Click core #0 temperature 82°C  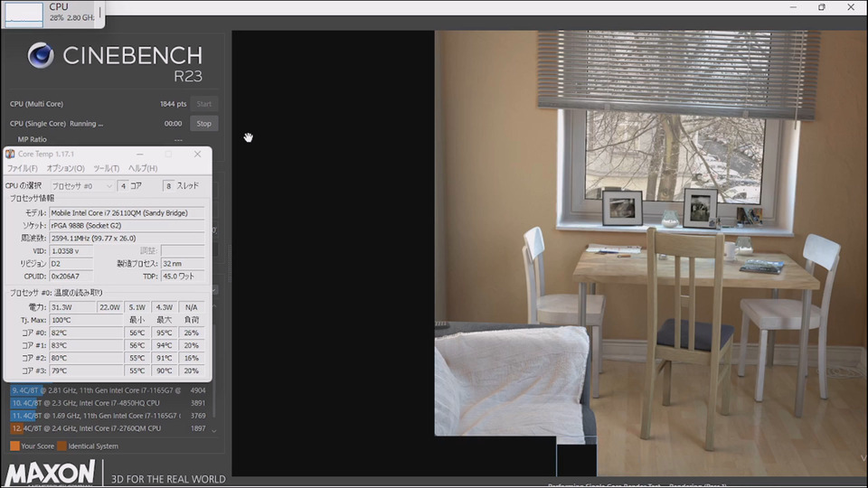[x=86, y=333]
